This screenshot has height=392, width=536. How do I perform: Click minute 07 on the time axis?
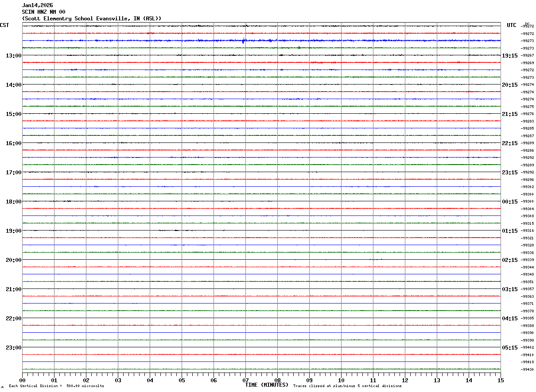[245, 380]
